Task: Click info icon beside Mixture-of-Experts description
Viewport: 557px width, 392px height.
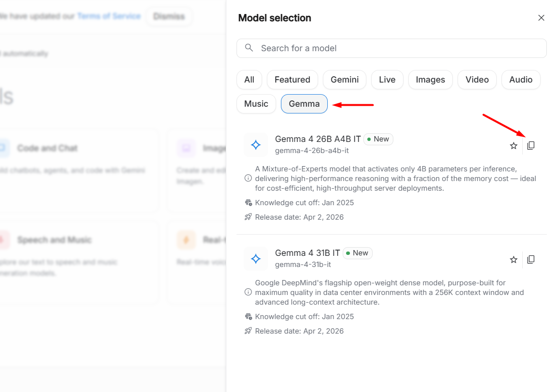Action: click(248, 178)
